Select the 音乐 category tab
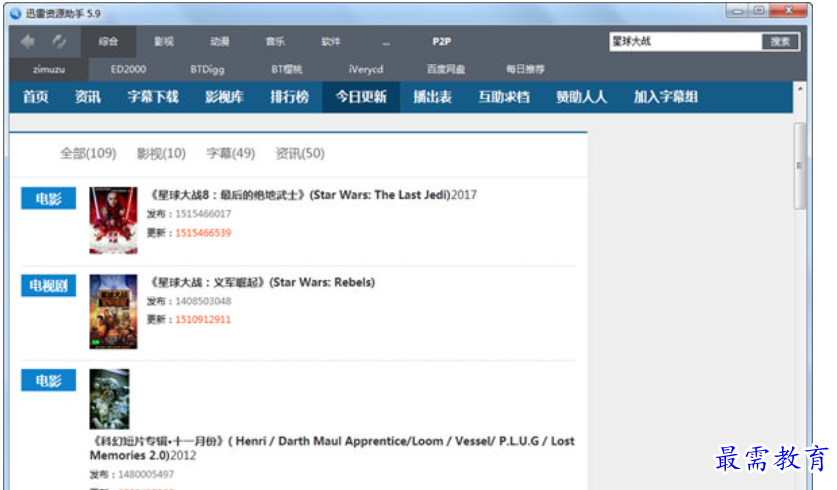This screenshot has height=490, width=837. (x=275, y=42)
